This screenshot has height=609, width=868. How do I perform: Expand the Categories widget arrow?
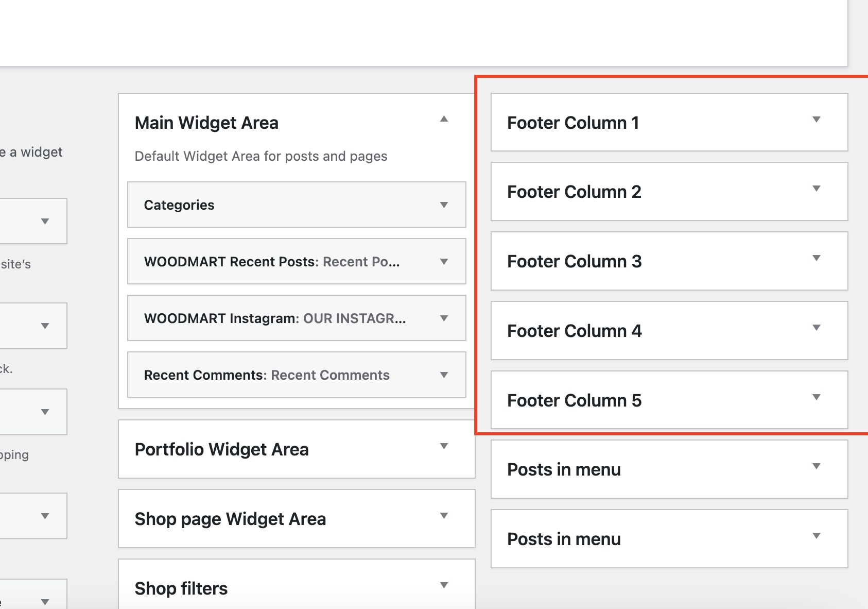pos(444,205)
